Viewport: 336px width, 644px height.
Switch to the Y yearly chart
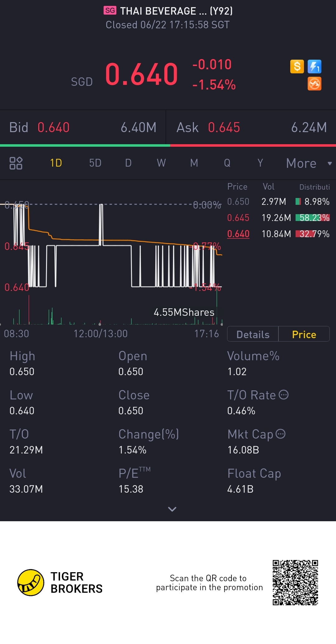[260, 163]
